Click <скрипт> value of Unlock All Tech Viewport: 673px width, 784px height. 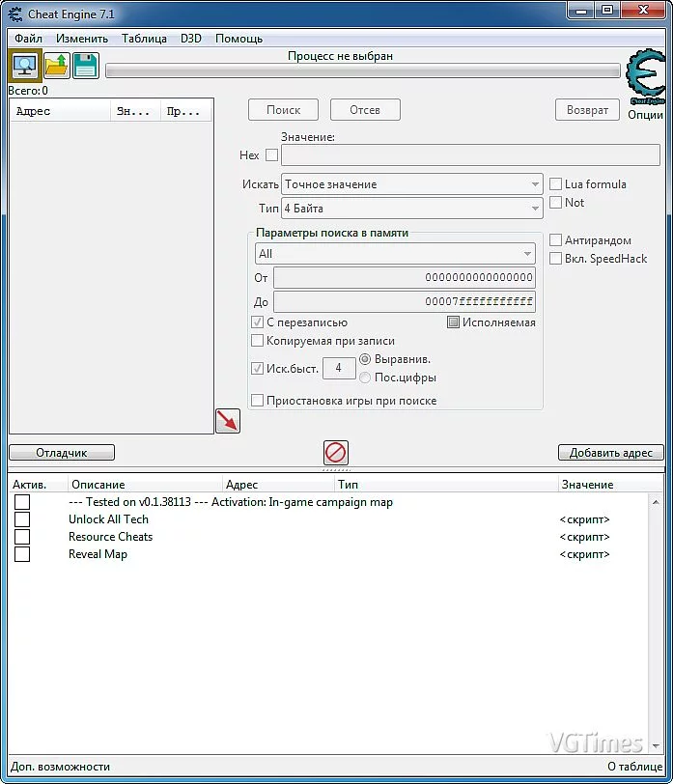coord(584,519)
